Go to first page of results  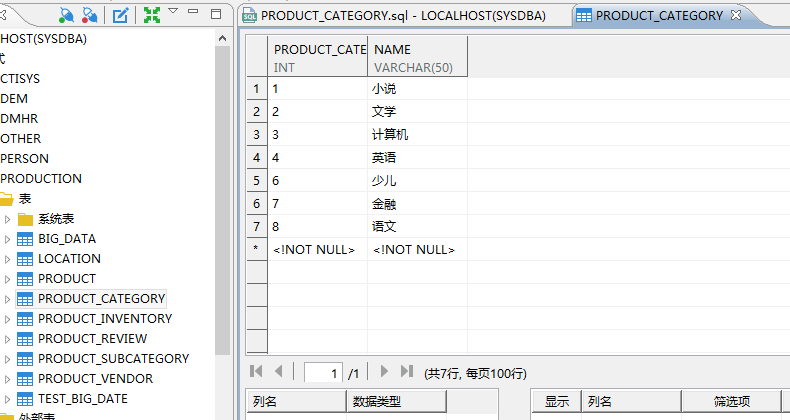pyautogui.click(x=256, y=372)
